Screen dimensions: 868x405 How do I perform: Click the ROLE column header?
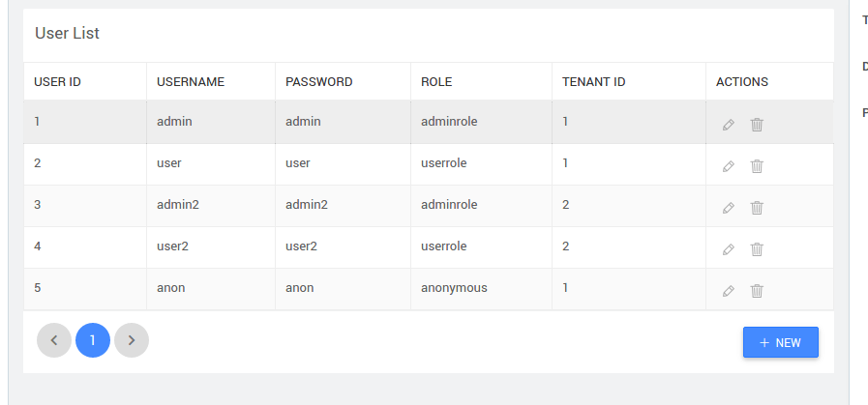(x=436, y=82)
